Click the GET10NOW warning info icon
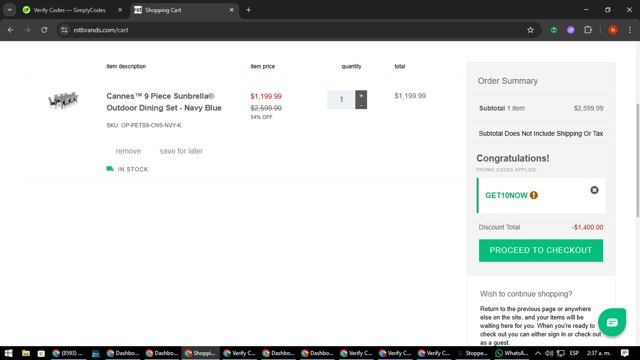Screen dimensions: 640x360 tap(533, 195)
